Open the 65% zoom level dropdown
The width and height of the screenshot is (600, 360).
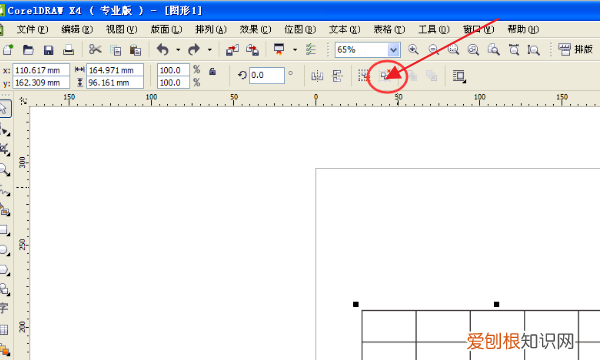click(393, 50)
